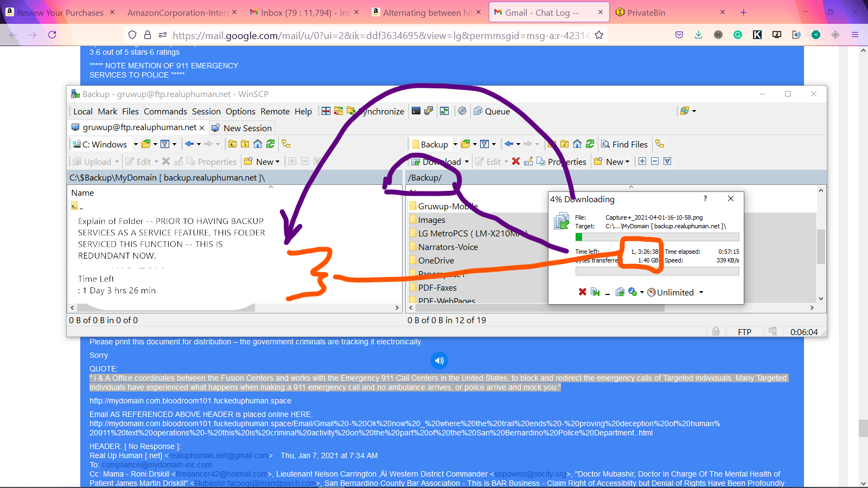The image size is (868, 488).
Task: Click the help question mark in download dialog
Action: (x=705, y=198)
